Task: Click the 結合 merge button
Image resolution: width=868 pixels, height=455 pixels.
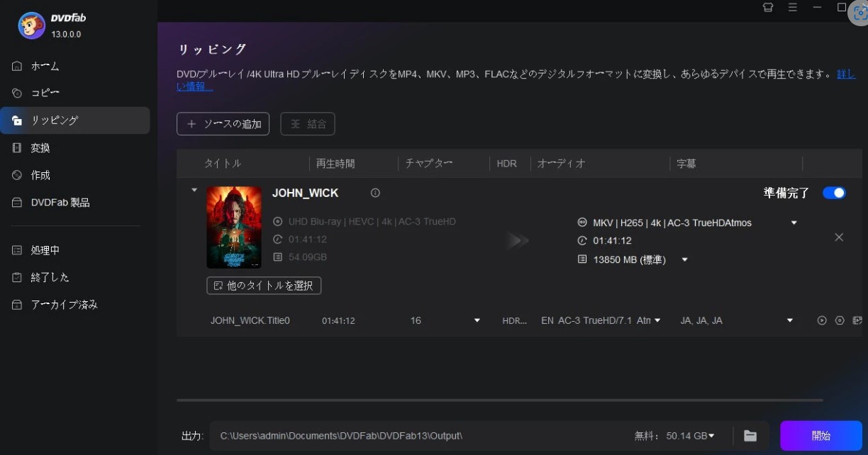Action: (308, 124)
